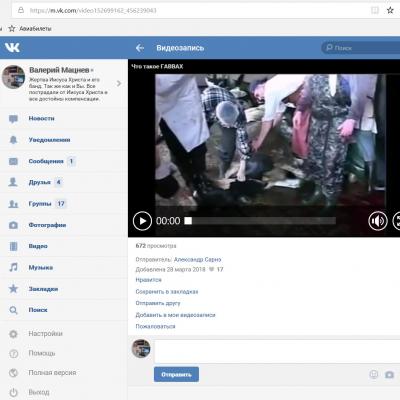Image resolution: width=400 pixels, height=400 pixels.
Task: Click the Сообщения counter badge 1
Action: 71,161
